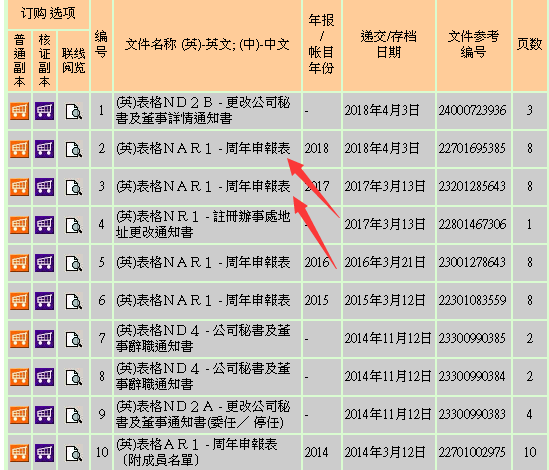The height and width of the screenshot is (470, 549).
Task: View 2016 annual return online
Action: 74,263
